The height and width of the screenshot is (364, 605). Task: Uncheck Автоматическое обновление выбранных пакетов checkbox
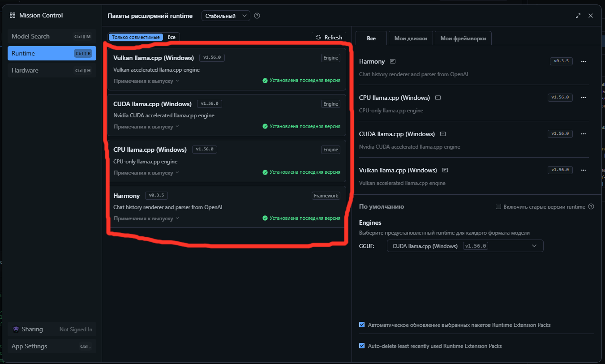coord(362,325)
